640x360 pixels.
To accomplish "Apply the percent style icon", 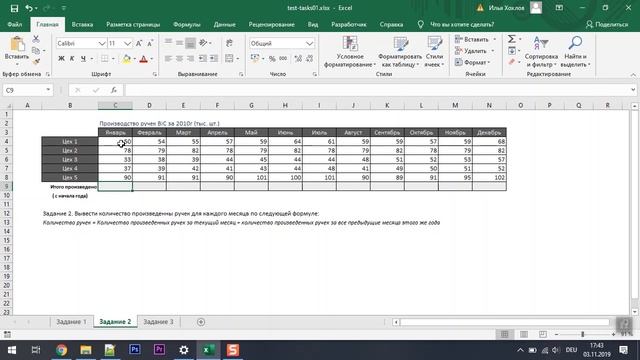I will coord(272,59).
